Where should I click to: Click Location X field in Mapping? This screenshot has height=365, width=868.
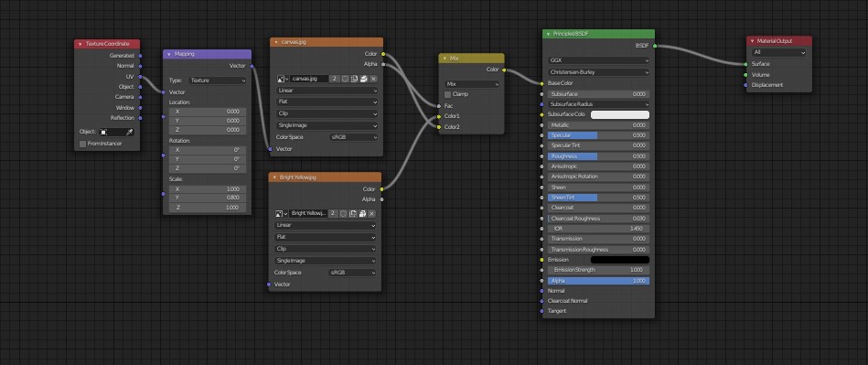point(208,112)
